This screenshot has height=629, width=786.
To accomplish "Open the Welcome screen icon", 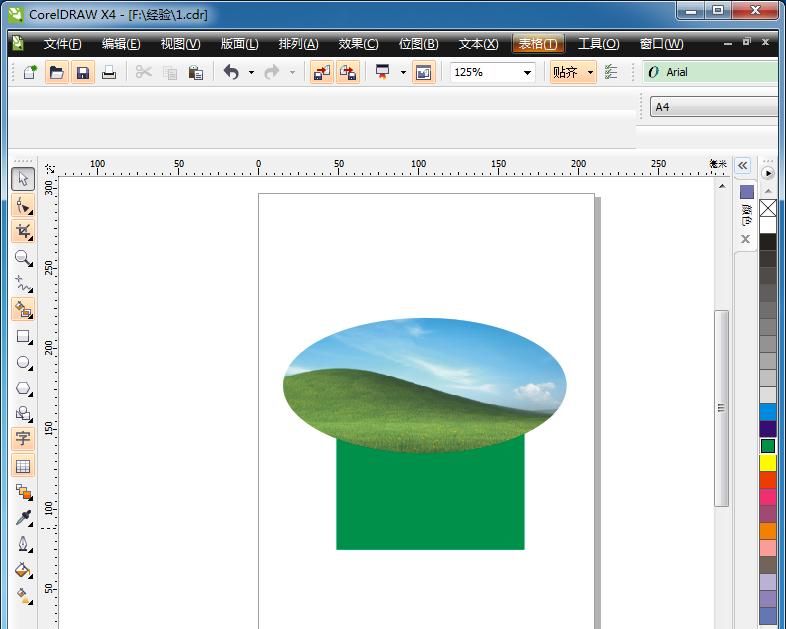I will 424,73.
